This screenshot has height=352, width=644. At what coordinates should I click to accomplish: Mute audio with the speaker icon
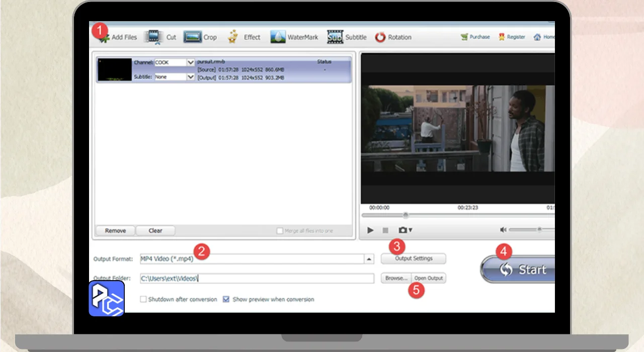503,230
